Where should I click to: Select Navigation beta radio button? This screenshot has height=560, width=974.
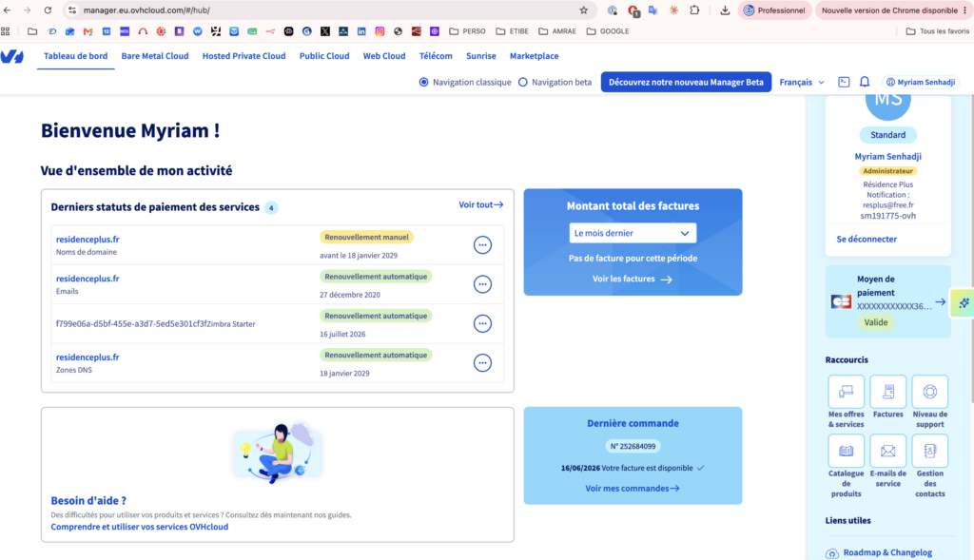tap(523, 82)
